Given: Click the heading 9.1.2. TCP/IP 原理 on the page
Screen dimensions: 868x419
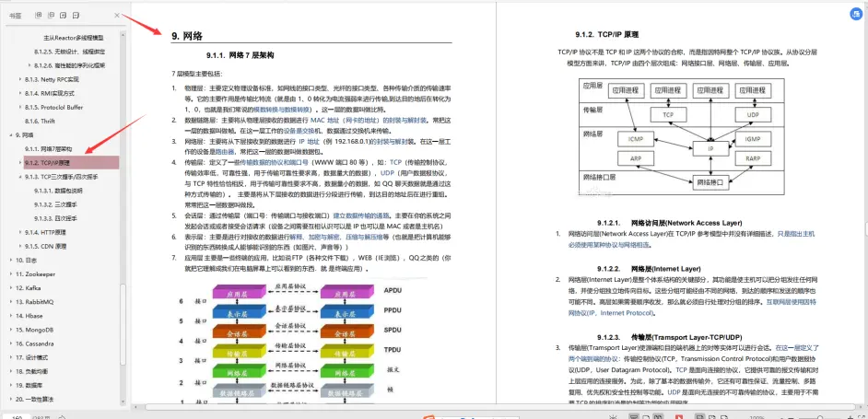Looking at the screenshot, I should click(x=607, y=34).
